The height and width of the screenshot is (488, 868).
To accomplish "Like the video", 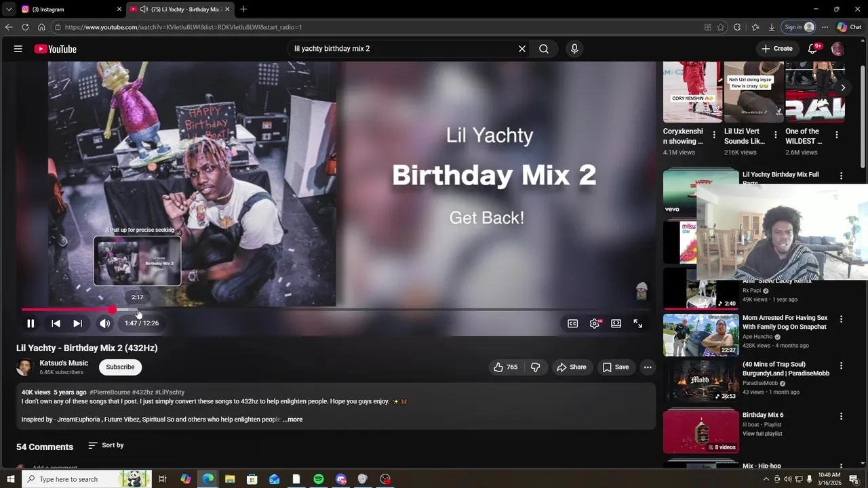I will tap(506, 367).
